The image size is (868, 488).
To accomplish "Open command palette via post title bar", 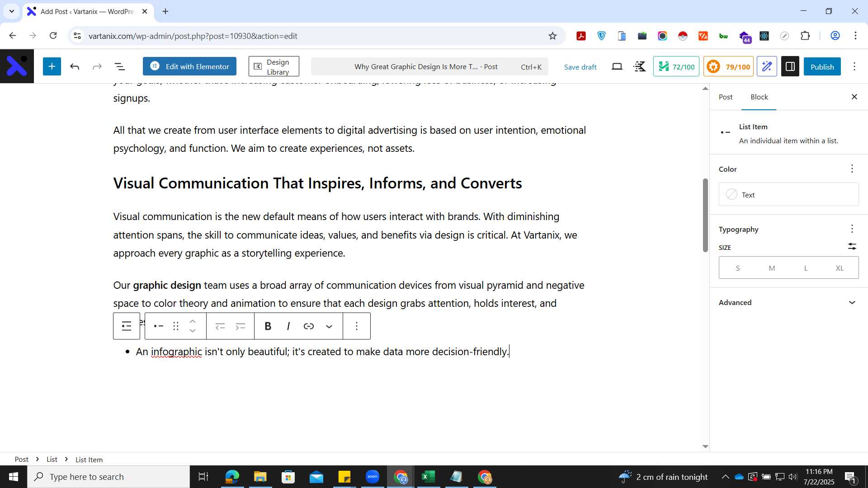I will click(429, 66).
